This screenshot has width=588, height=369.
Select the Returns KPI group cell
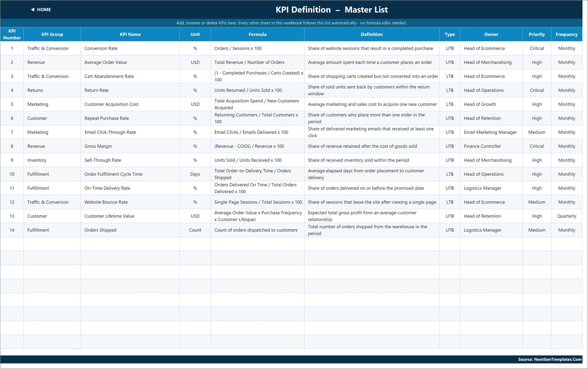coord(52,90)
